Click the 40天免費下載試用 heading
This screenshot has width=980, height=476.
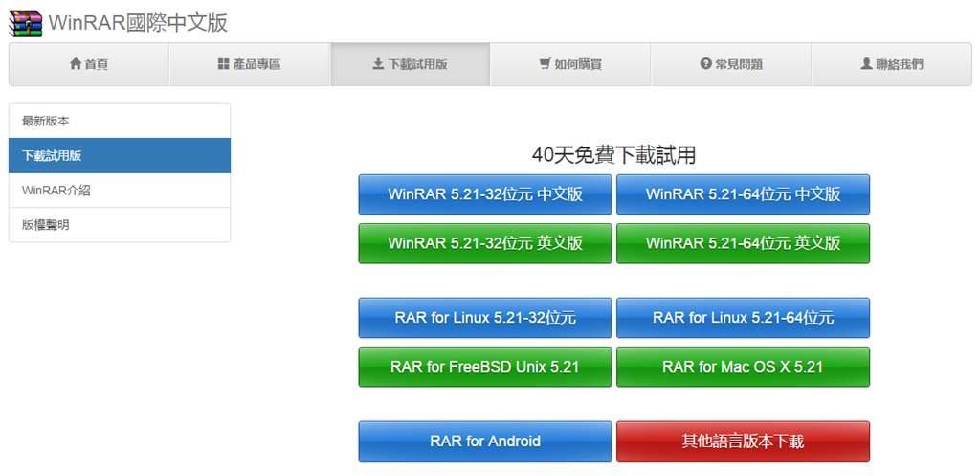(613, 155)
